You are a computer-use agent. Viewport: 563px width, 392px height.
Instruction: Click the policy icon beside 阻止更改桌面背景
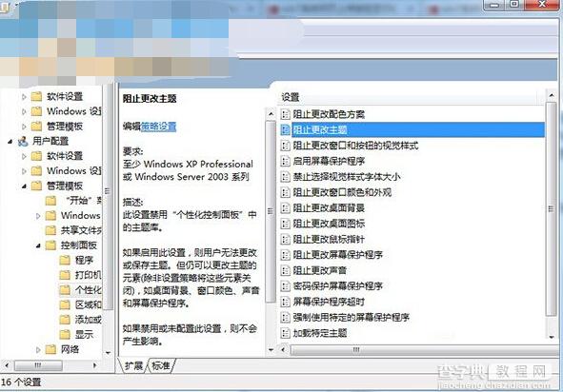pyautogui.click(x=285, y=208)
